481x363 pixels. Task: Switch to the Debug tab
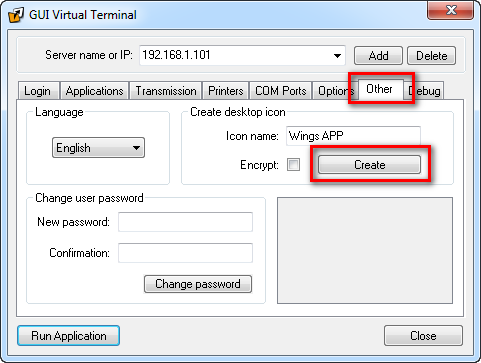(424, 91)
